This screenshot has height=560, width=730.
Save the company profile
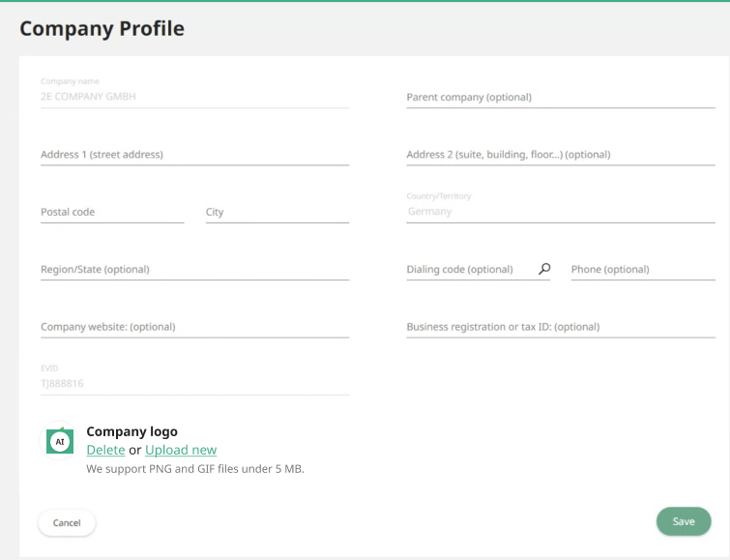(683, 521)
